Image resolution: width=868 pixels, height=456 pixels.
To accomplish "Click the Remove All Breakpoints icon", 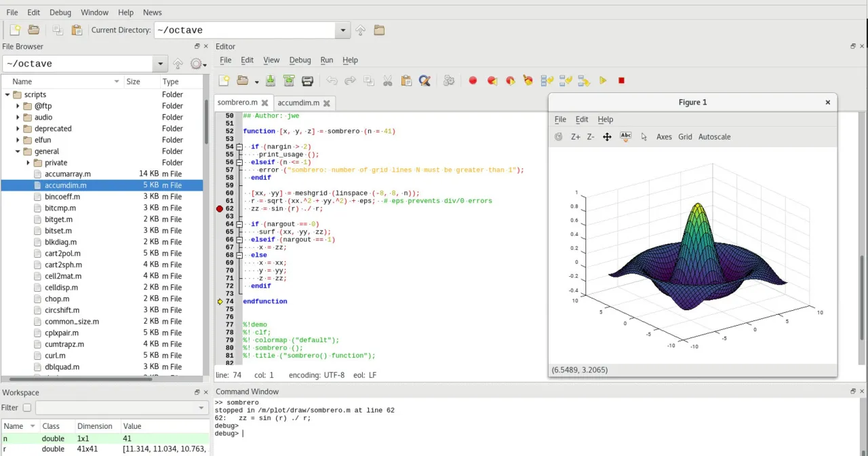I will click(528, 81).
